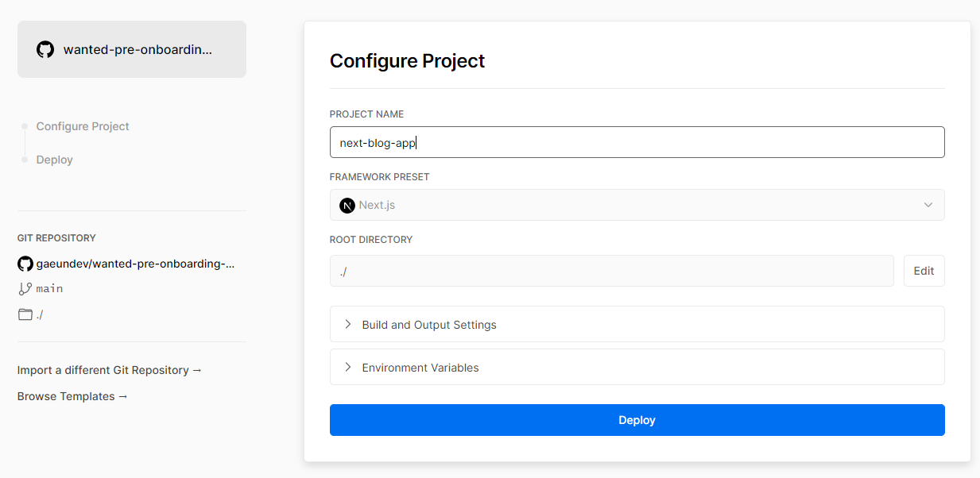This screenshot has width=980, height=478.
Task: Click the git branch icon next to main
Action: point(25,289)
